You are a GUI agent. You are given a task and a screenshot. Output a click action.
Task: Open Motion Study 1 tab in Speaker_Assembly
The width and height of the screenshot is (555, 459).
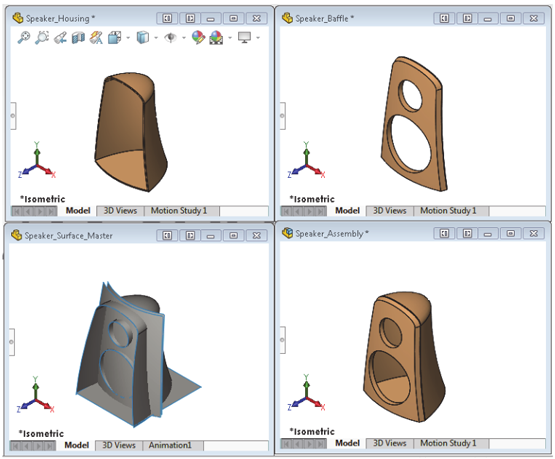coord(448,443)
